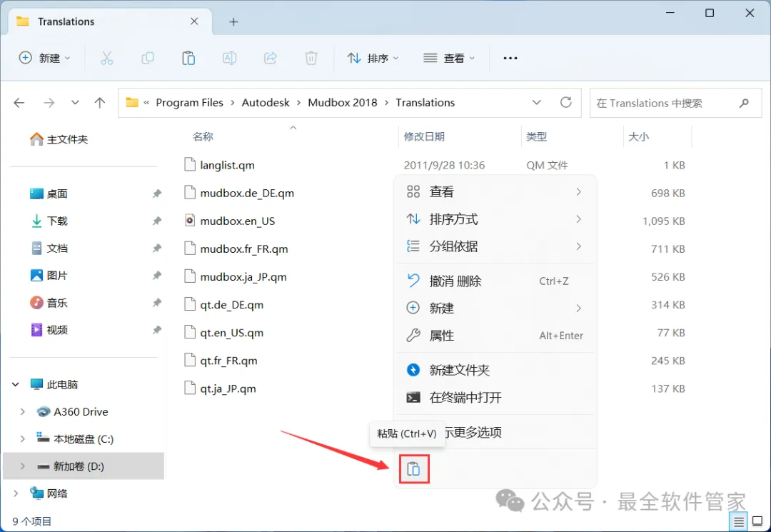Select the qt.en_US.qm file

(224, 332)
